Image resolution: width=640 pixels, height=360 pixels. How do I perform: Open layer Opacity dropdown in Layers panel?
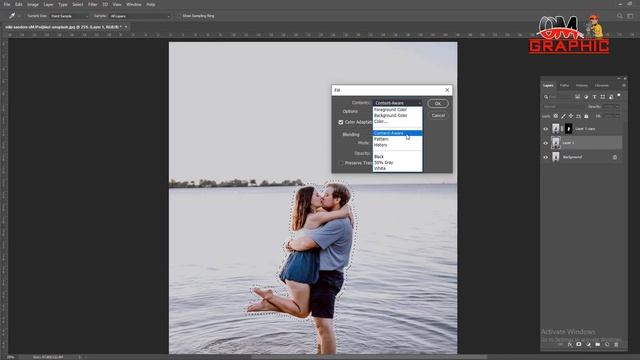(611, 107)
